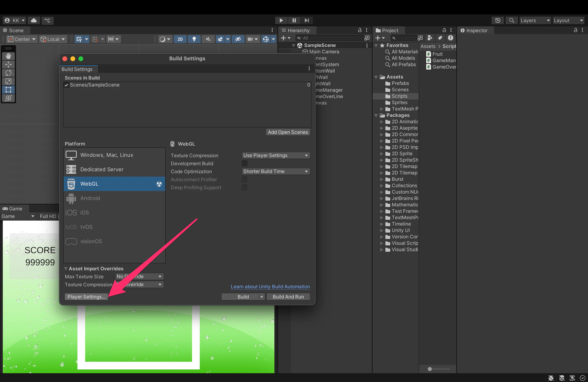This screenshot has width=588, height=382.
Task: Toggle scene grid visibility icon
Action: point(79,39)
